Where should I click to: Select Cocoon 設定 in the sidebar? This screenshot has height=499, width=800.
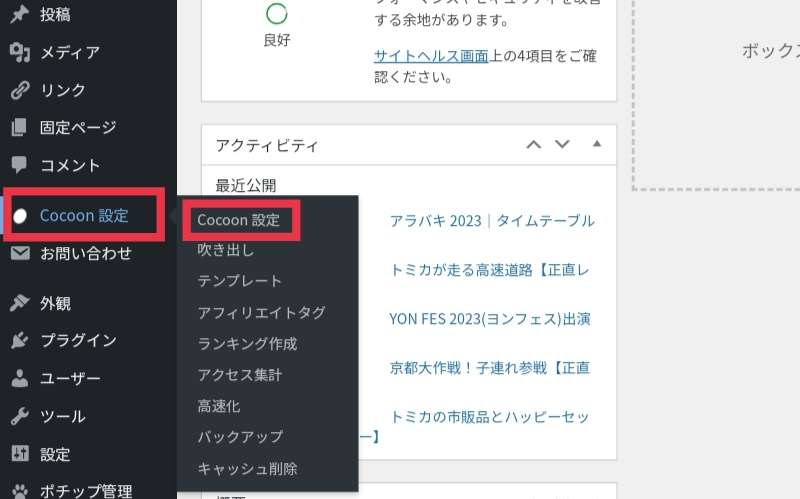[x=84, y=215]
